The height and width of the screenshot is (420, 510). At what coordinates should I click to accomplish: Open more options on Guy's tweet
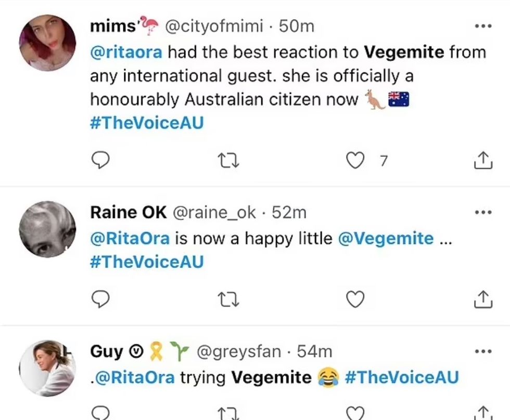[483, 351]
